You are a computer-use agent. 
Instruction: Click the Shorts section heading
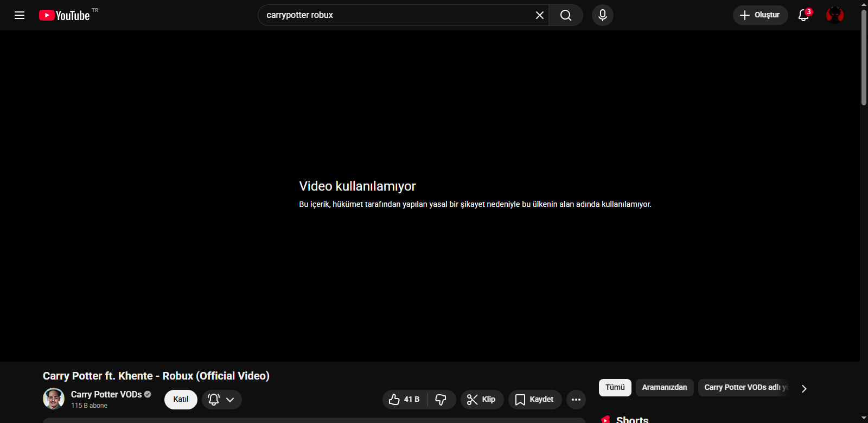click(632, 419)
